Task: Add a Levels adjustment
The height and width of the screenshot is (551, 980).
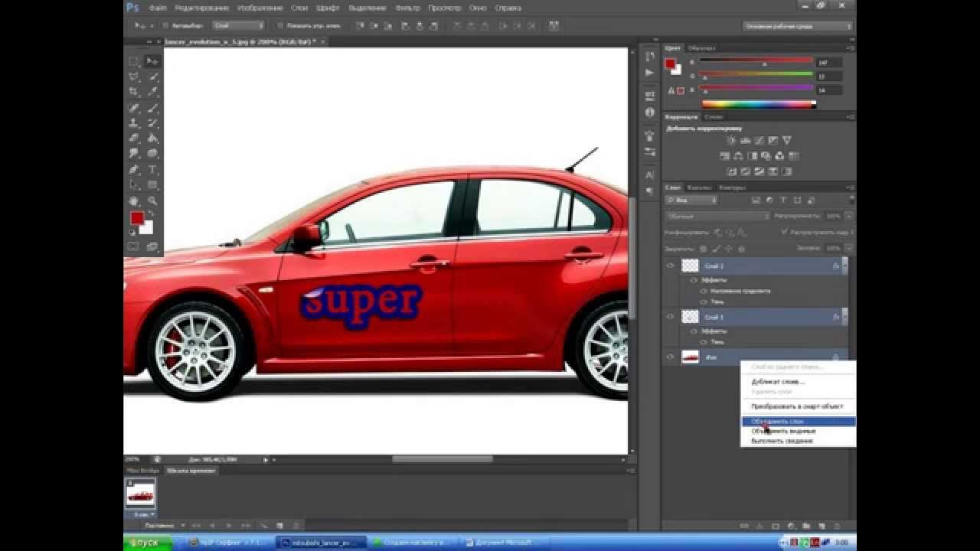Action: click(745, 141)
